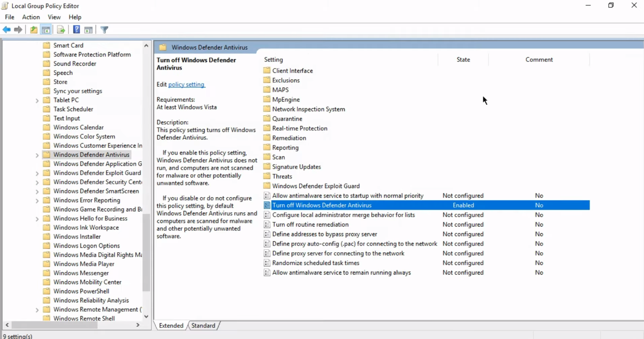
Task: Expand the Windows Hello for Business node
Action: coord(37,219)
